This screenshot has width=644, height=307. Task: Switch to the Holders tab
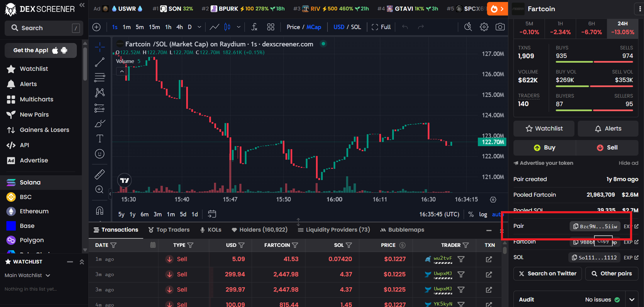(260, 230)
